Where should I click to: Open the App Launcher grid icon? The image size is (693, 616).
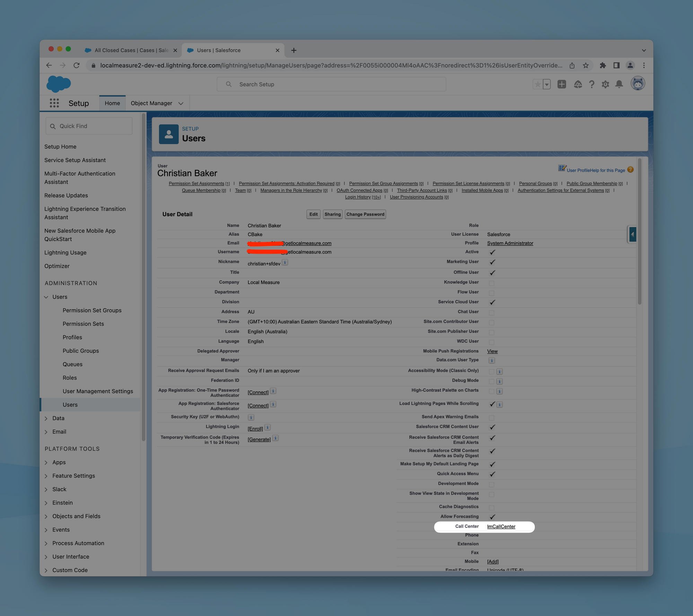pos(54,103)
